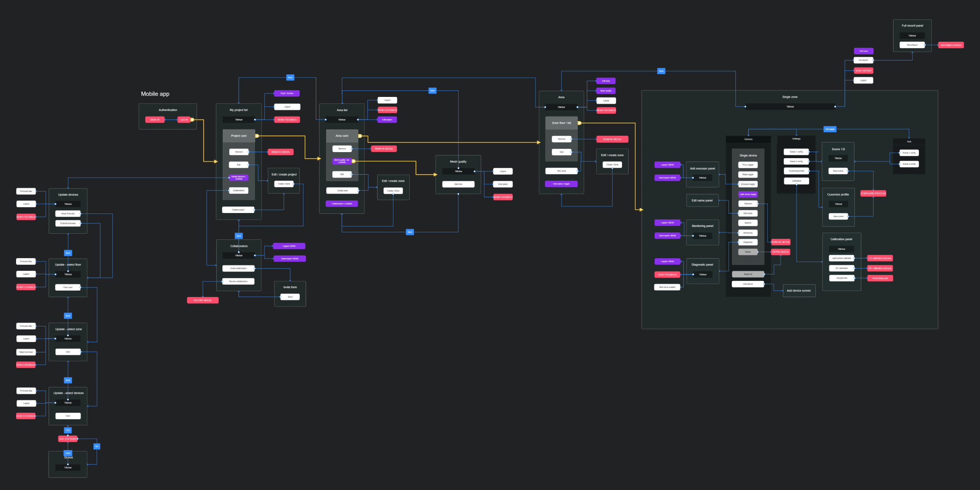Select the Monitoring node in Single device
The height and width of the screenshot is (490, 980).
[748, 233]
